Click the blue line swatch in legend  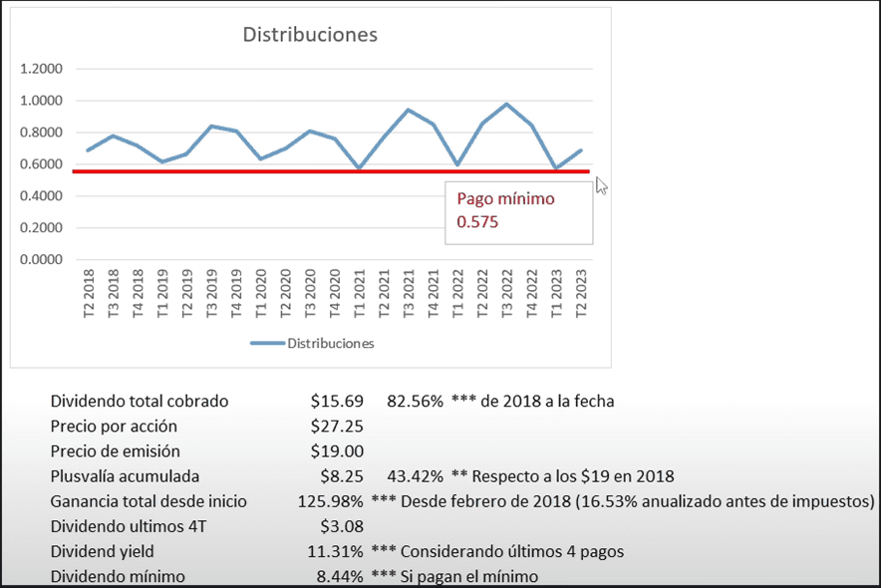click(266, 343)
